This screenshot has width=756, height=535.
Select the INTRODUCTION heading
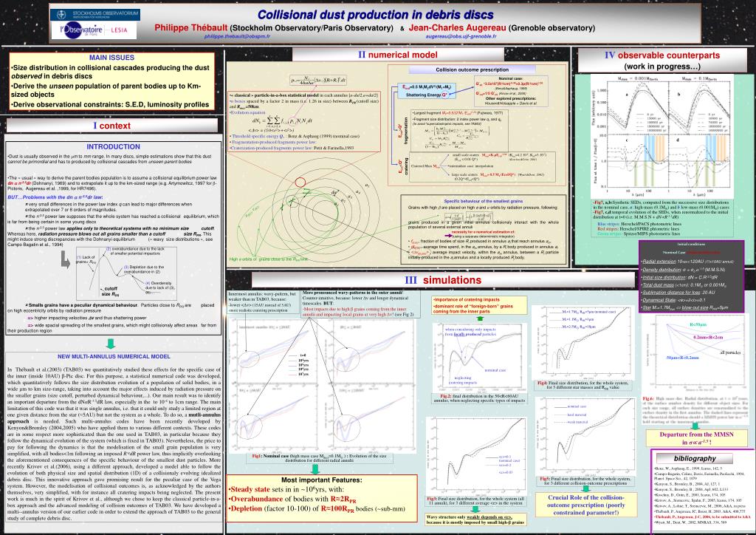(x=113, y=146)
